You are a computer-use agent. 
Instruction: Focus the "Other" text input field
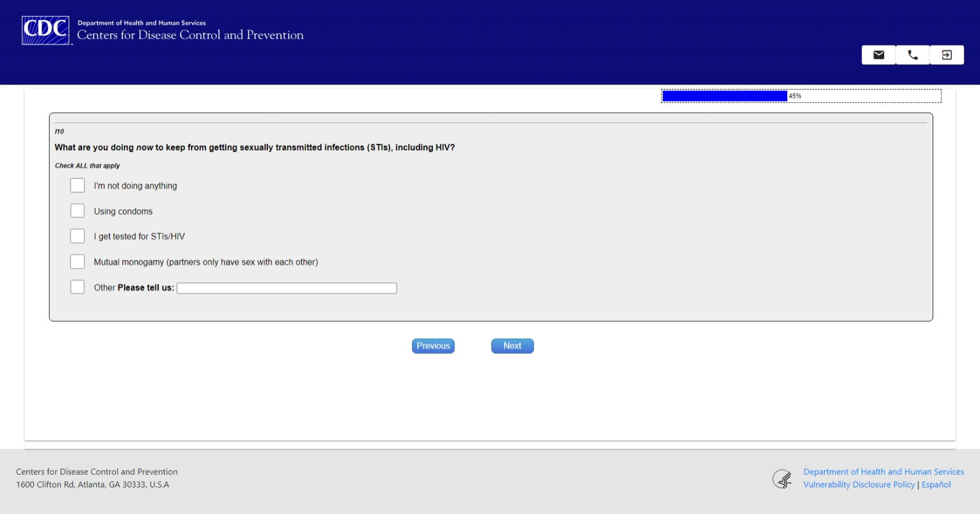(x=287, y=288)
